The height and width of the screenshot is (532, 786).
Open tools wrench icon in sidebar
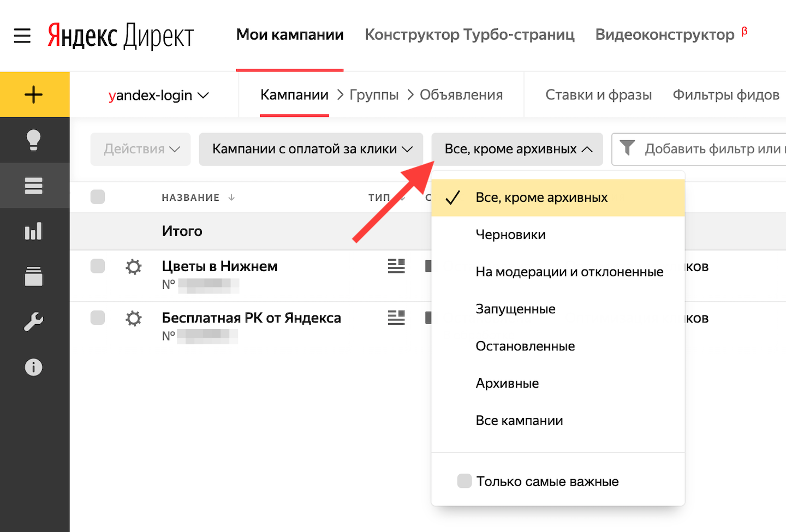click(34, 321)
